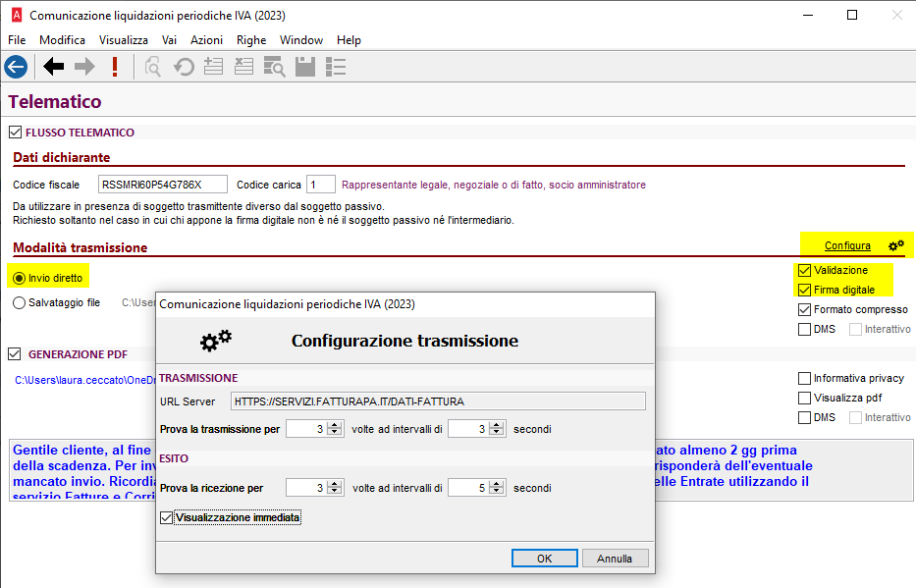Click the red application icon in title bar
Screen dimensions: 916x588
click(17, 15)
